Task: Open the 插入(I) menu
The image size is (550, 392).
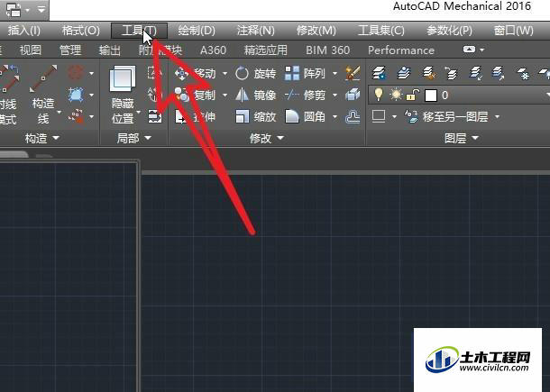Action: point(23,31)
